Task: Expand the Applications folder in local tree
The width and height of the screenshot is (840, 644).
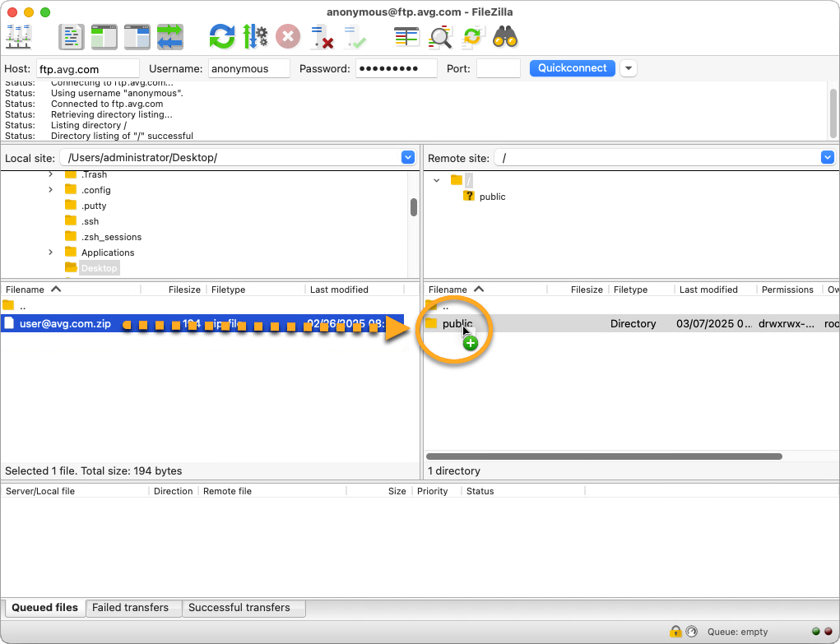Action: tap(50, 253)
